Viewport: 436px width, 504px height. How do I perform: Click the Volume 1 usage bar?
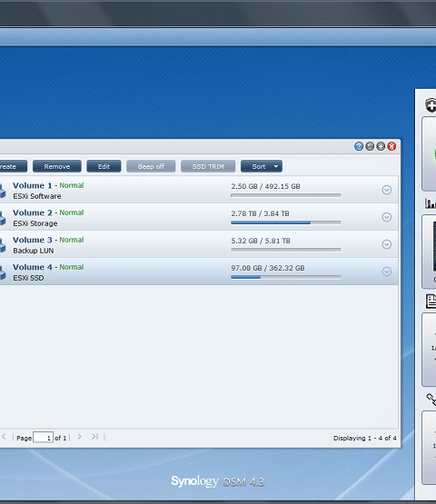pos(286,195)
